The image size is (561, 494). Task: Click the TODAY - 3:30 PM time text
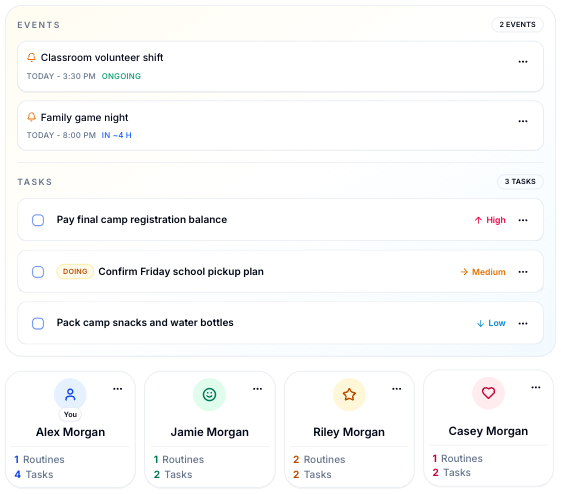(61, 76)
